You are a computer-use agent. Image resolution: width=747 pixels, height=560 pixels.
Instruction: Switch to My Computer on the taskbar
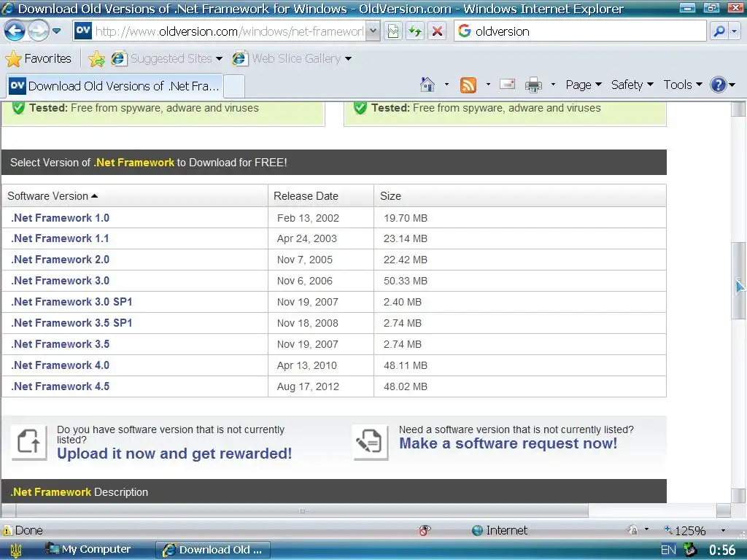tap(88, 550)
